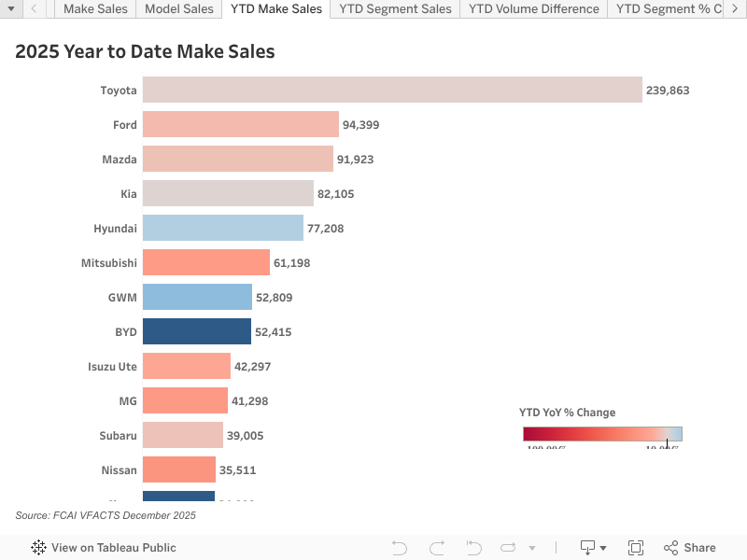Open the Model Sales tab

[178, 9]
